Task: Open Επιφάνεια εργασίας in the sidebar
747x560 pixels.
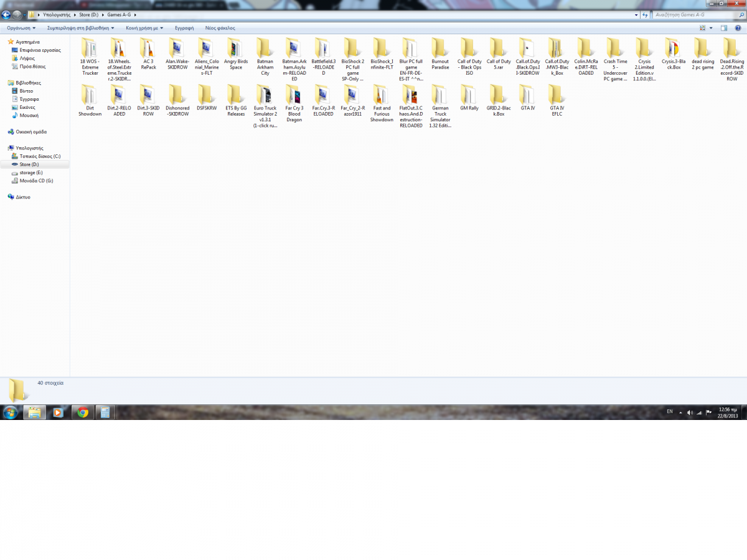Action: coord(40,50)
